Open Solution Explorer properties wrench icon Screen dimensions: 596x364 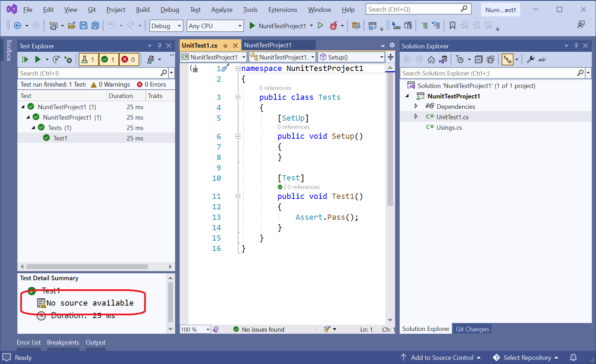pos(530,59)
